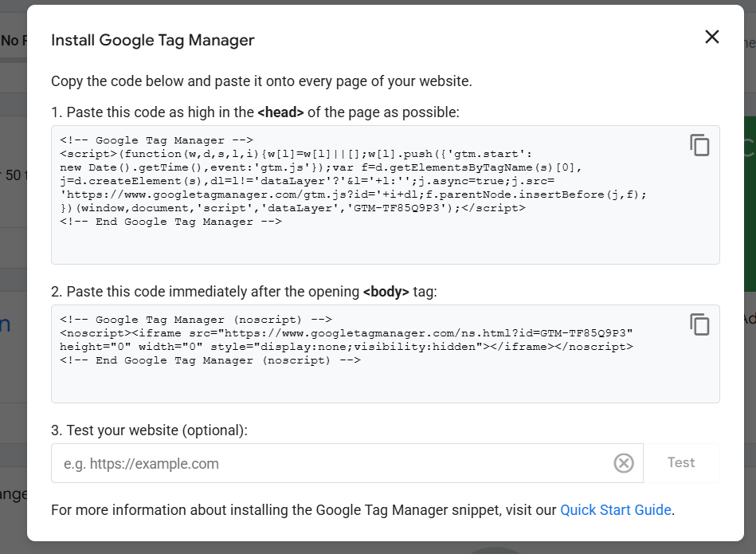Click the 'Copy the code below' instruction text

point(261,81)
